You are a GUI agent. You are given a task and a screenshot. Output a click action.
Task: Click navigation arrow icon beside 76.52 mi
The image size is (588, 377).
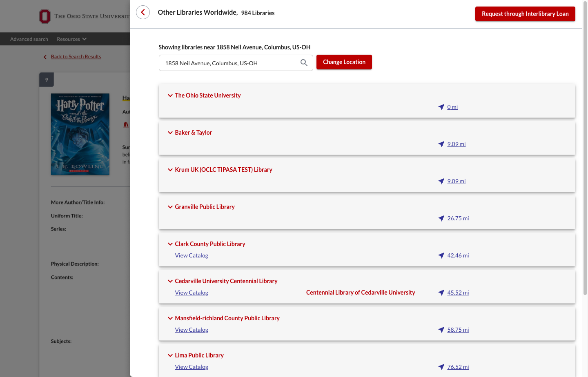441,367
